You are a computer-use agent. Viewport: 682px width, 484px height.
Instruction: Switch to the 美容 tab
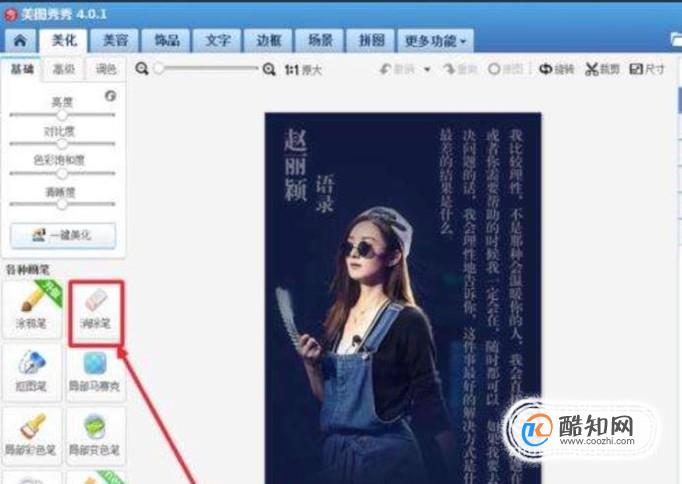tap(115, 41)
